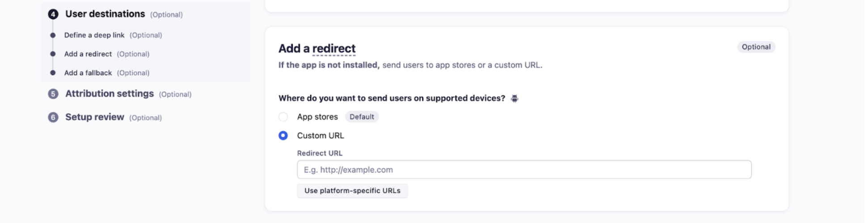The width and height of the screenshot is (868, 223).
Task: Click the underlined 'redirect' term in heading
Action: tap(334, 49)
